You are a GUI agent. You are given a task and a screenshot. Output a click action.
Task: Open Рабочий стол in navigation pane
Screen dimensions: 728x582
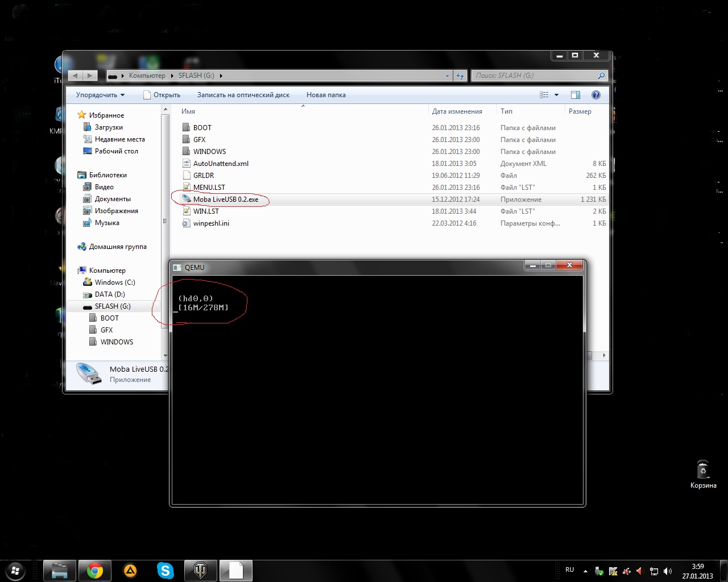(x=116, y=151)
